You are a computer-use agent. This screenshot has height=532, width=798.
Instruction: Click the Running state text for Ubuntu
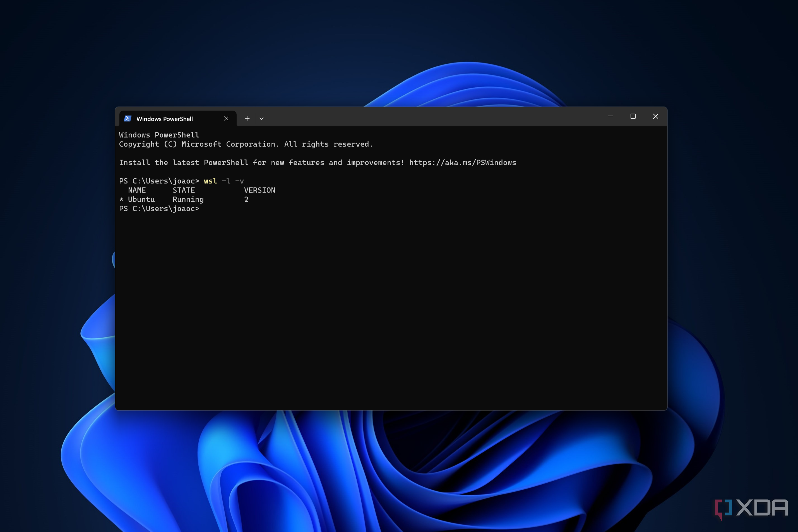[188, 199]
